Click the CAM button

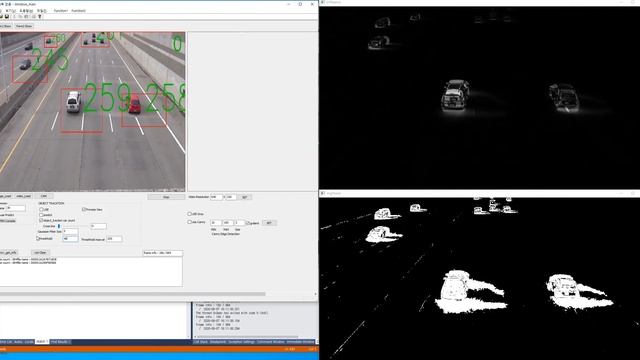point(44,196)
